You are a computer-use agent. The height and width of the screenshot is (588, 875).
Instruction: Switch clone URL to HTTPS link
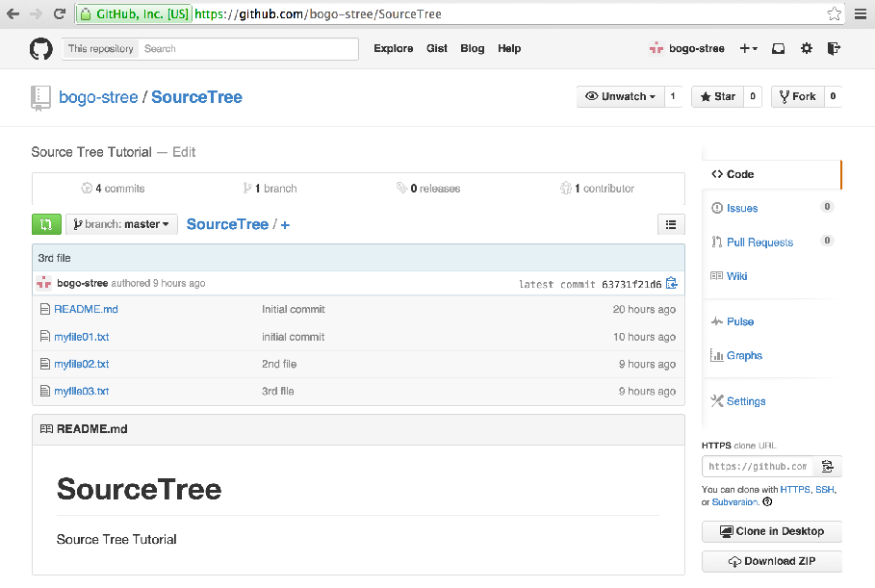click(795, 489)
